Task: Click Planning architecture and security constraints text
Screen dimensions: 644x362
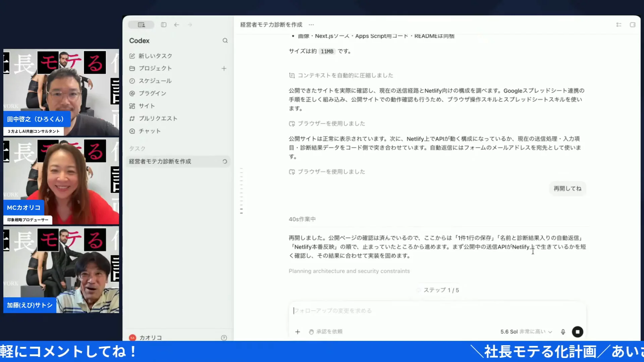Action: pyautogui.click(x=349, y=271)
